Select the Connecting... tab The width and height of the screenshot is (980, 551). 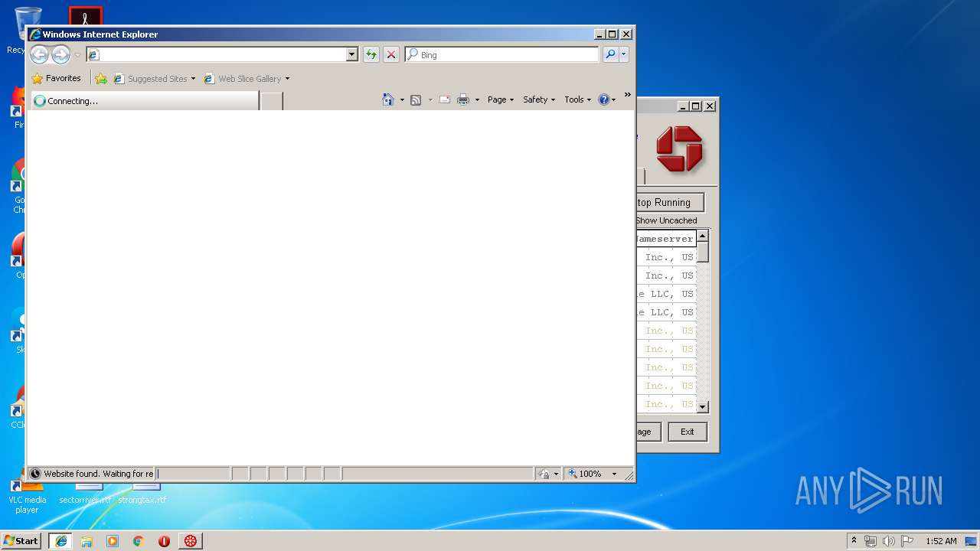[144, 101]
